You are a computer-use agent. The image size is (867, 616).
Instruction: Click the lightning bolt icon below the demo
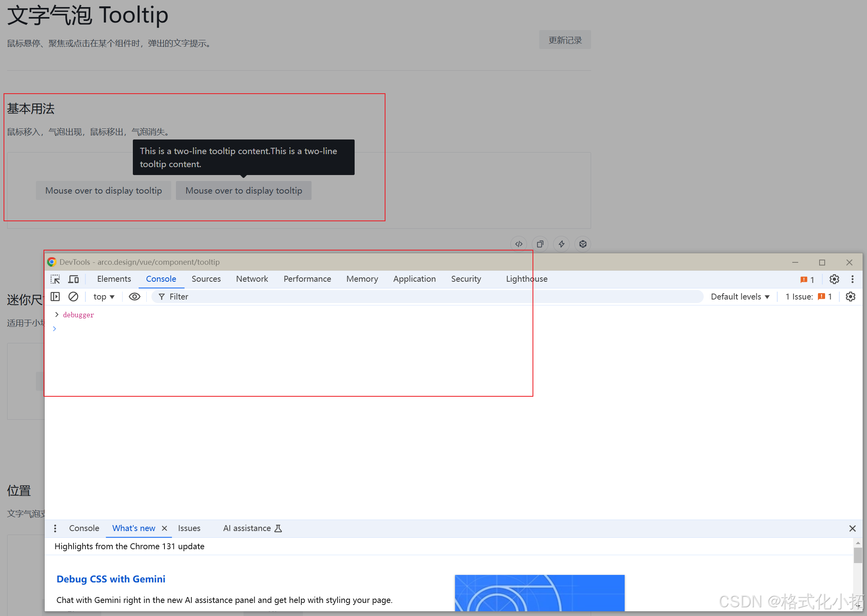tap(561, 244)
